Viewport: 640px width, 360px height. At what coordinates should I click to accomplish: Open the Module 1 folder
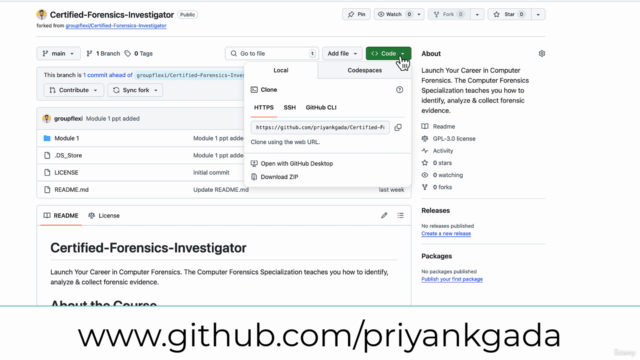click(x=67, y=138)
